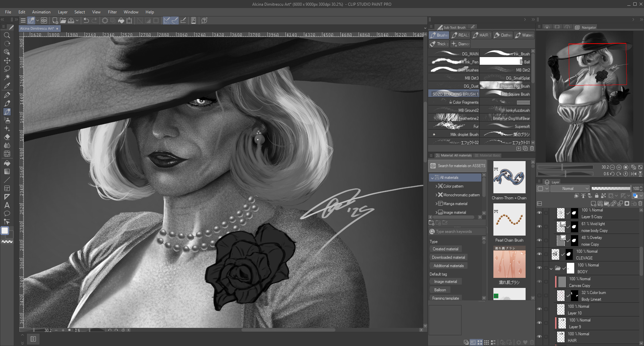Select the Lasso selection tool
The width and height of the screenshot is (644, 346).
(x=7, y=69)
